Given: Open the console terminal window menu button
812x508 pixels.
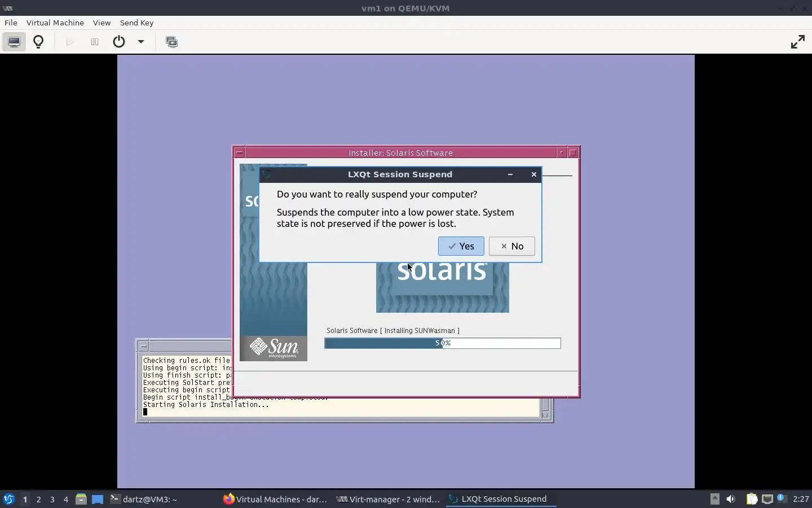Looking at the screenshot, I should pyautogui.click(x=143, y=345).
